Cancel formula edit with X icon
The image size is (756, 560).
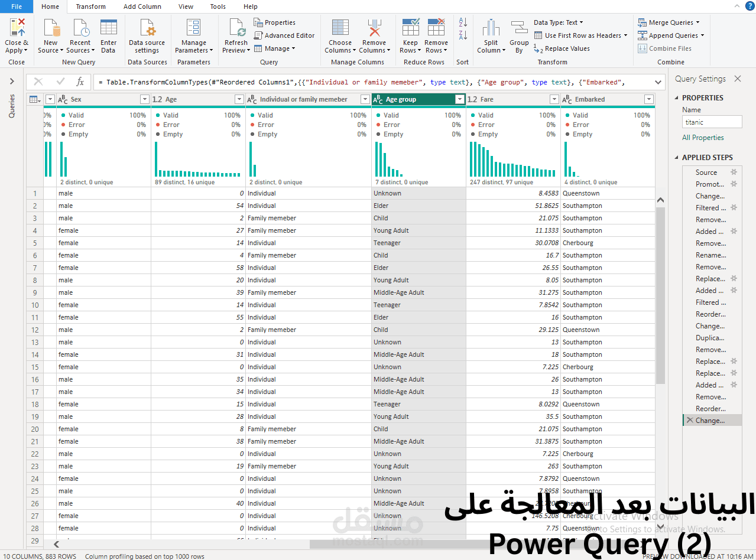coord(38,82)
